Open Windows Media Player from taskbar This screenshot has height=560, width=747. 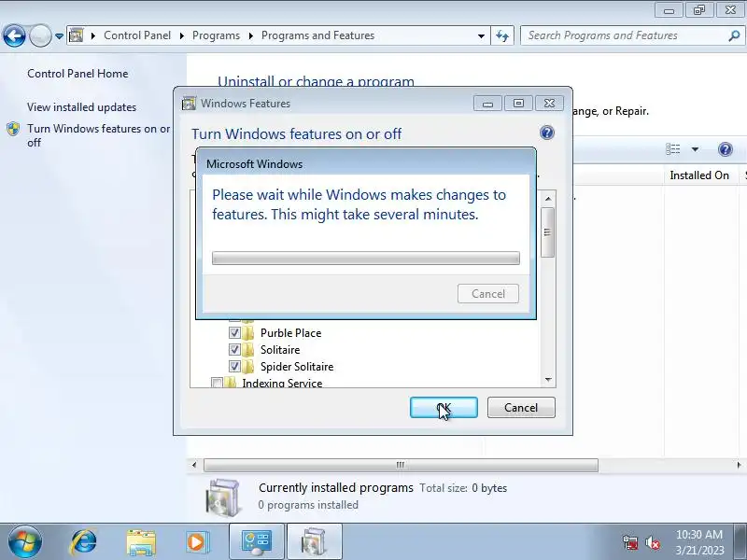click(197, 542)
